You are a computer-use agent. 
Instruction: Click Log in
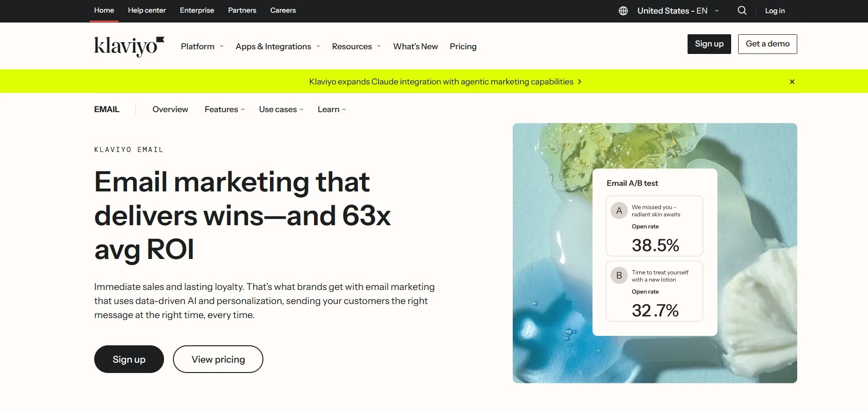775,11
